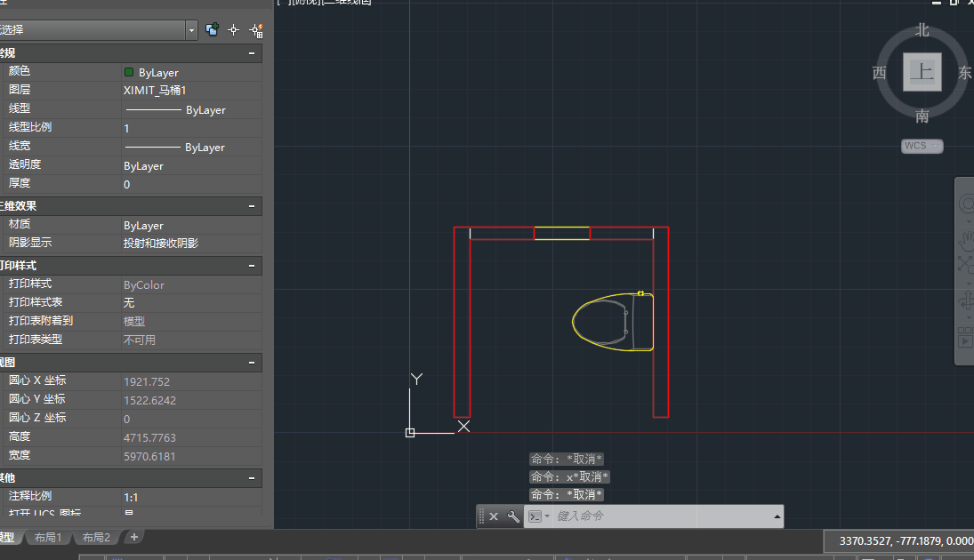Screen dimensions: 974x560
Task: Click the command line customize wrench icon
Action: point(513,516)
